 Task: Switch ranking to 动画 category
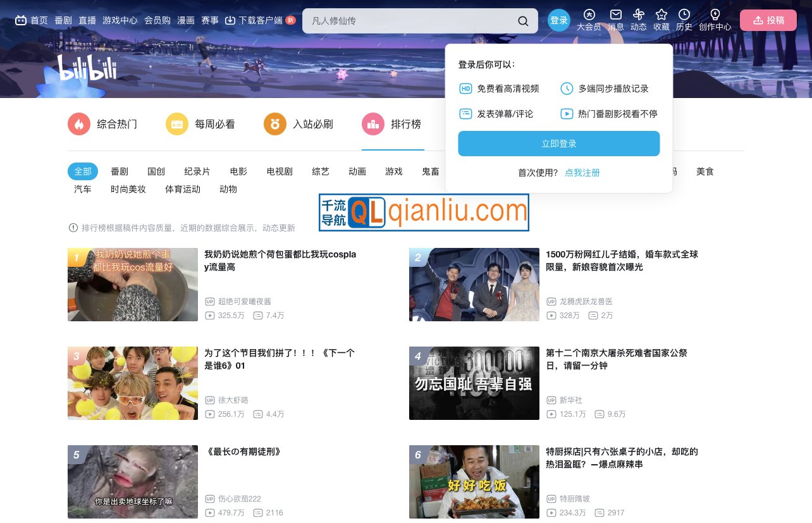(357, 171)
